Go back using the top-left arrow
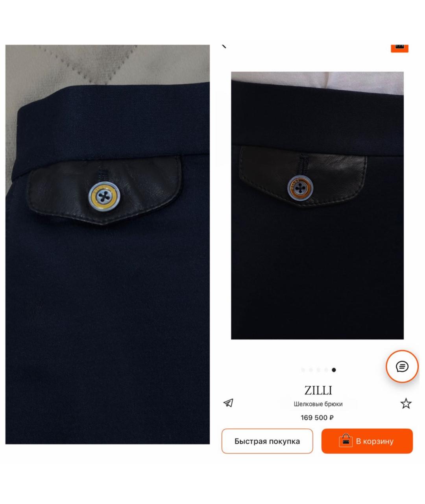The image size is (425, 504). click(x=224, y=46)
